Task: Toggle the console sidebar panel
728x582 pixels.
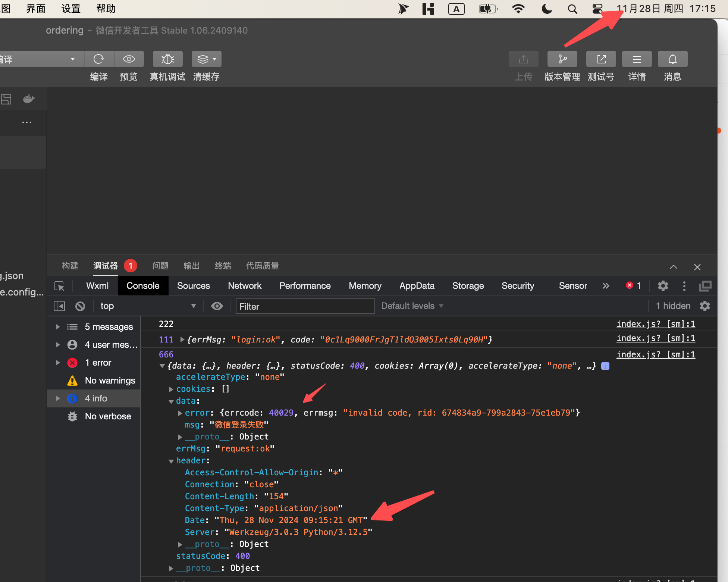Action: (x=59, y=306)
